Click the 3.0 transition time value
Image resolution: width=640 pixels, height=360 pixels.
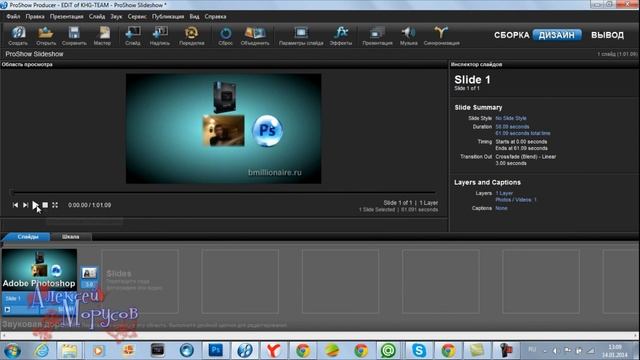pyautogui.click(x=89, y=284)
